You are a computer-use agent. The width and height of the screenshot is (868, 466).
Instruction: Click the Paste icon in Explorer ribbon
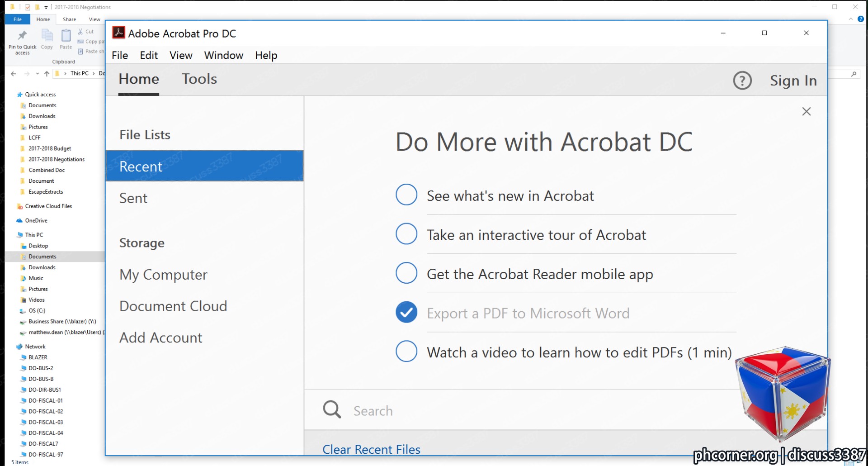(x=66, y=35)
